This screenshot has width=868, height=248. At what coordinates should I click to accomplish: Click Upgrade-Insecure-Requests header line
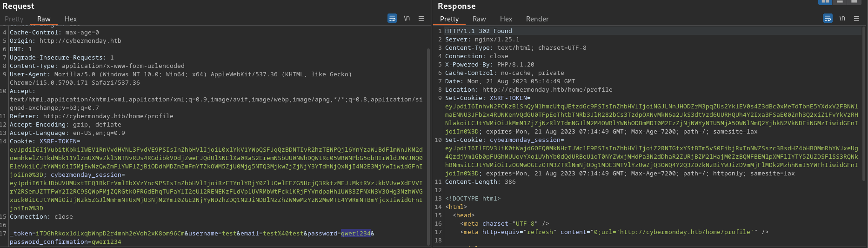point(62,58)
